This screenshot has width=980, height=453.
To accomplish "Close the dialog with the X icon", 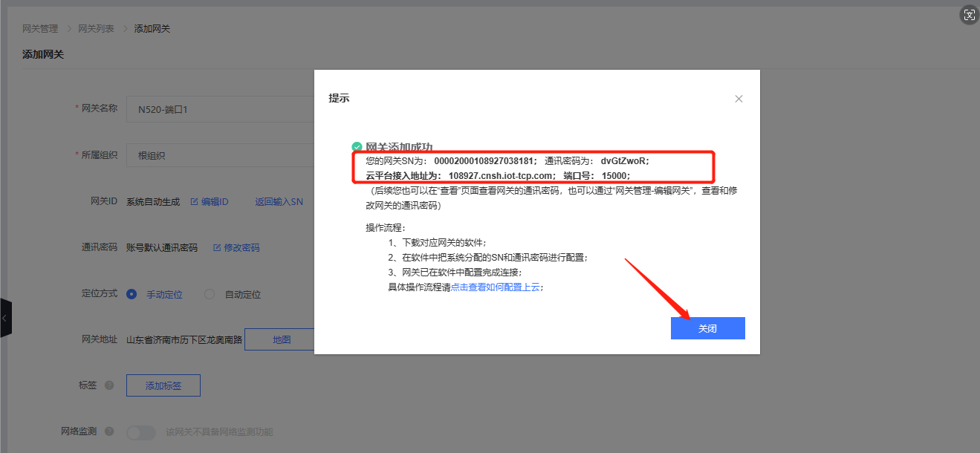I will [x=739, y=99].
